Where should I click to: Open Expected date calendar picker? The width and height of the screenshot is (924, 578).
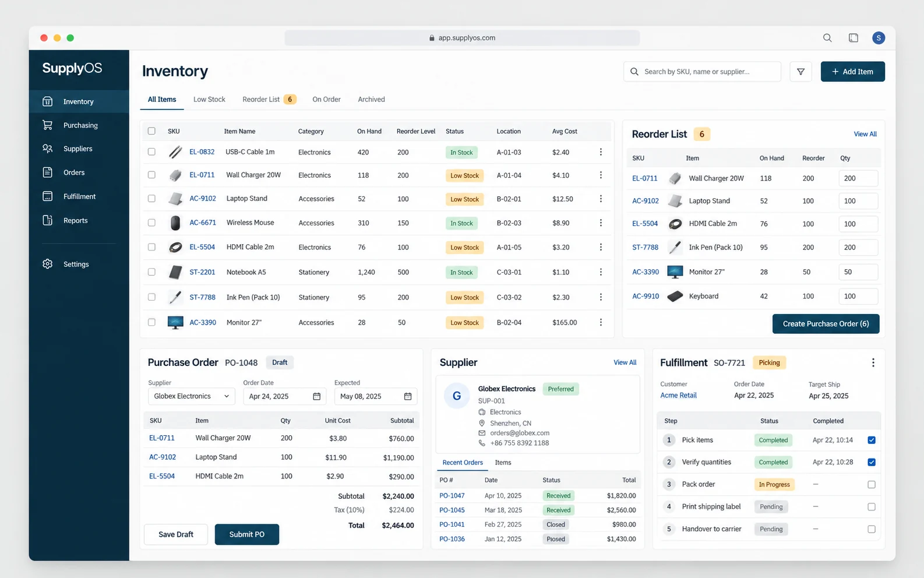[x=408, y=396]
